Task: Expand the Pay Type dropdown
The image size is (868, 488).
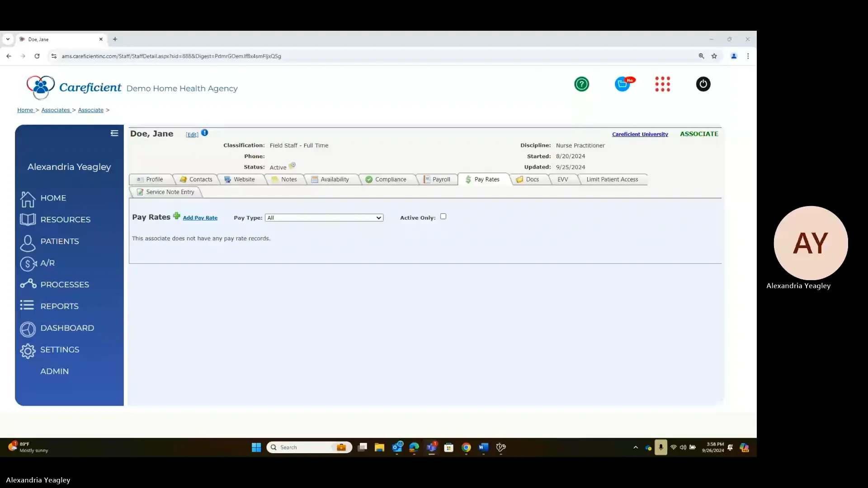Action: point(324,218)
